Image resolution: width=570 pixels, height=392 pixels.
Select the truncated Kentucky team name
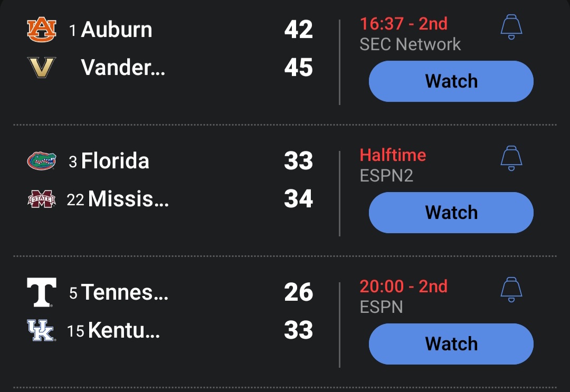124,330
